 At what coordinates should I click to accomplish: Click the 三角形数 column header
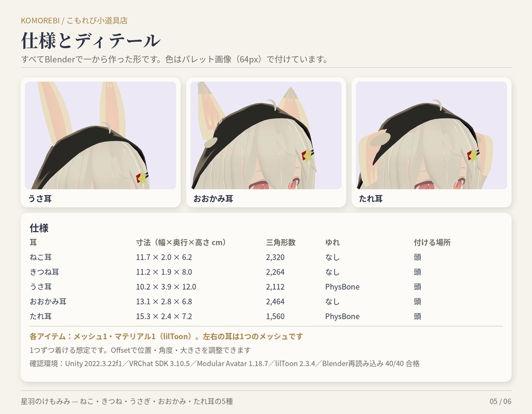pyautogui.click(x=281, y=242)
